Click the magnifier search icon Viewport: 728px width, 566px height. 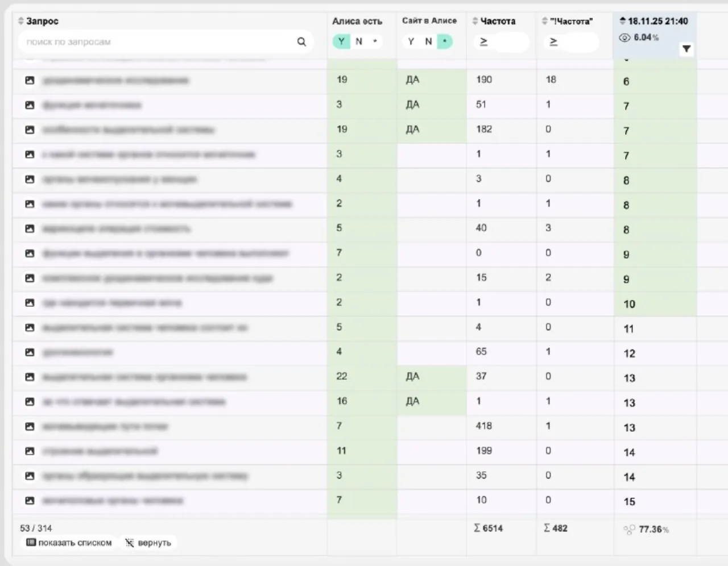(x=301, y=41)
